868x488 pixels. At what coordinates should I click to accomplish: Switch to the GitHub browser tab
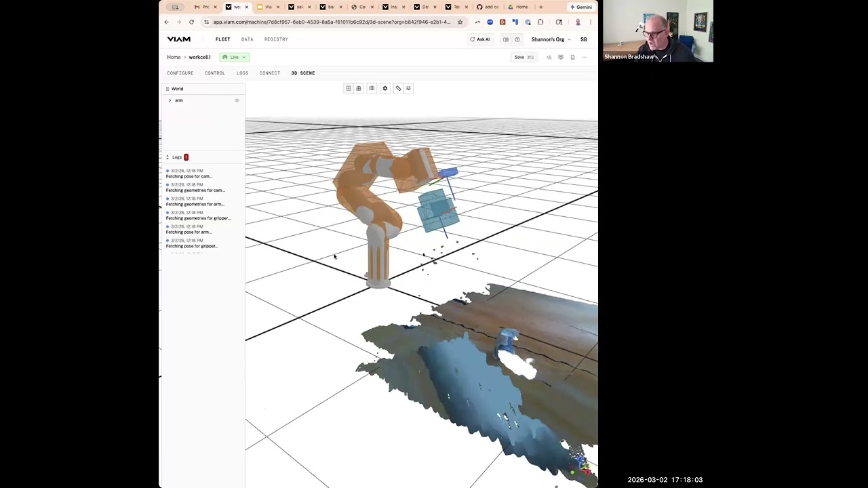point(488,7)
